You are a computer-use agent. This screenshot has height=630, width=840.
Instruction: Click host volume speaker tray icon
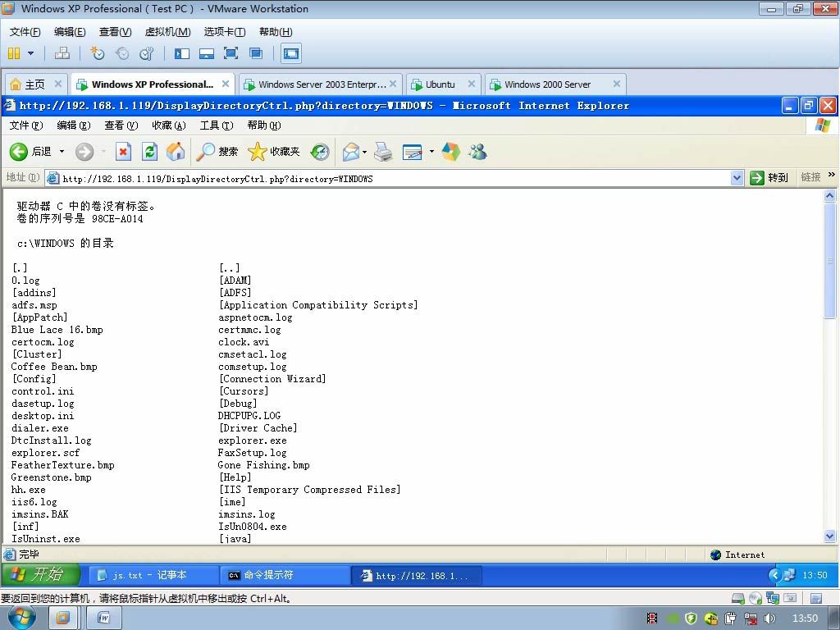pos(769,619)
